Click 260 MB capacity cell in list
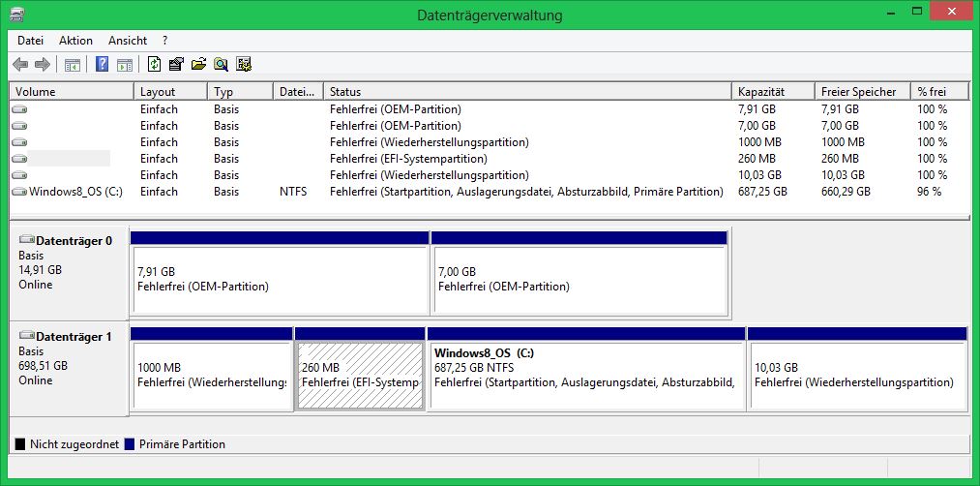 click(757, 159)
